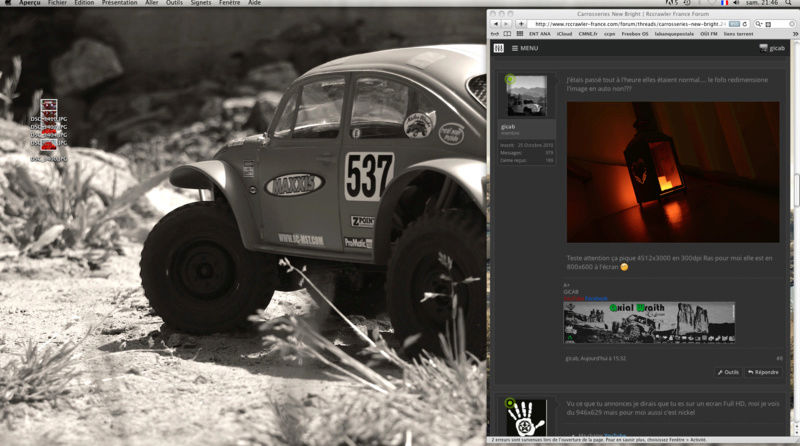800x446 pixels.
Task: Open the Fichier menu
Action: (x=57, y=3)
